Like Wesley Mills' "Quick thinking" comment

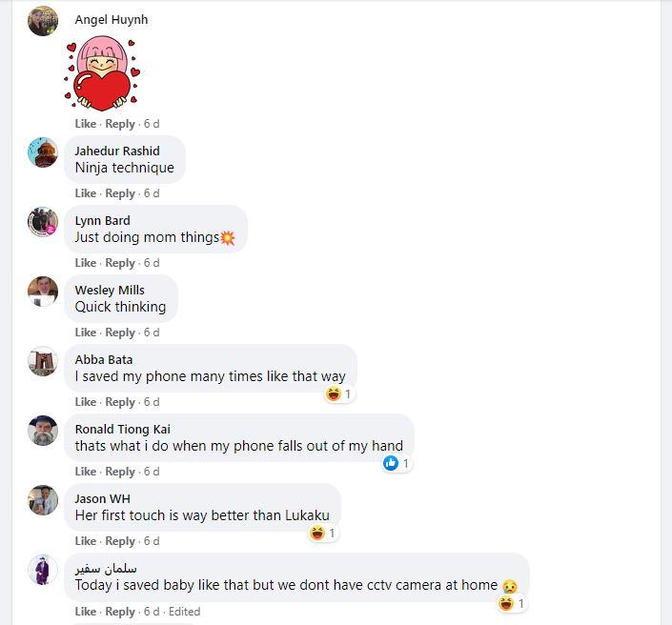(x=85, y=333)
